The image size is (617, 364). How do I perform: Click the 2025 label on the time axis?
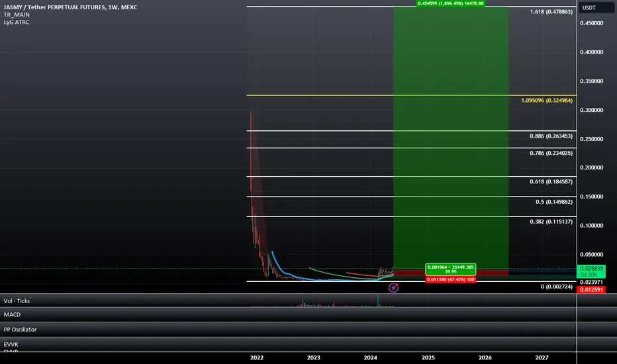pos(428,357)
